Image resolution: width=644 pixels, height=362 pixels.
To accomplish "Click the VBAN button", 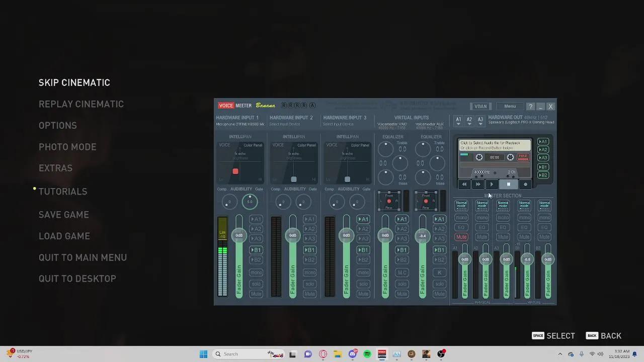I will point(480,107).
